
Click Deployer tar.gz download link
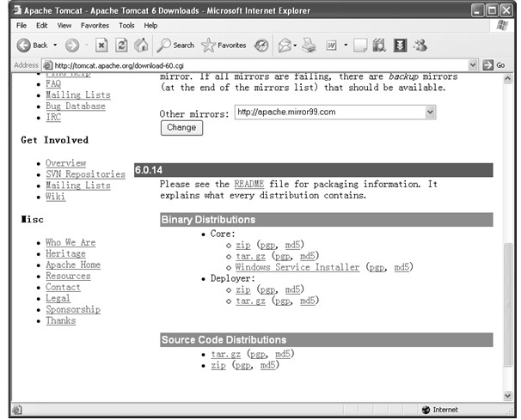[x=250, y=301]
